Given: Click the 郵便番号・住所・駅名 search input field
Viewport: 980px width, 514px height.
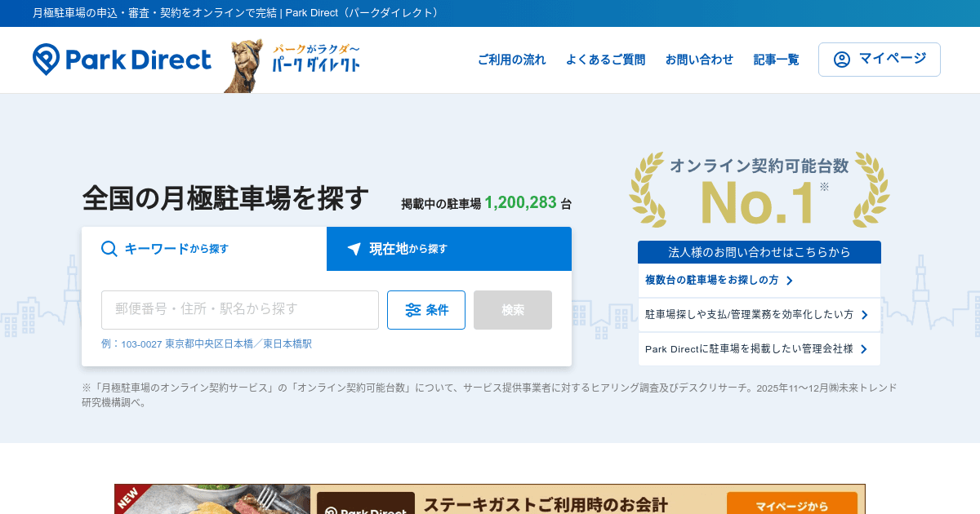Looking at the screenshot, I should pos(239,310).
